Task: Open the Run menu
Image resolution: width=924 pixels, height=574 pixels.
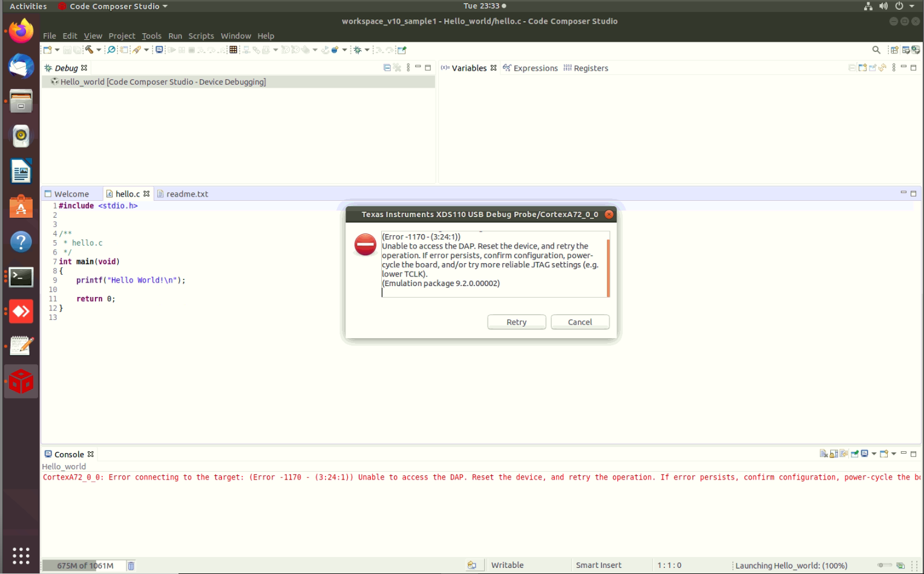Action: point(175,36)
